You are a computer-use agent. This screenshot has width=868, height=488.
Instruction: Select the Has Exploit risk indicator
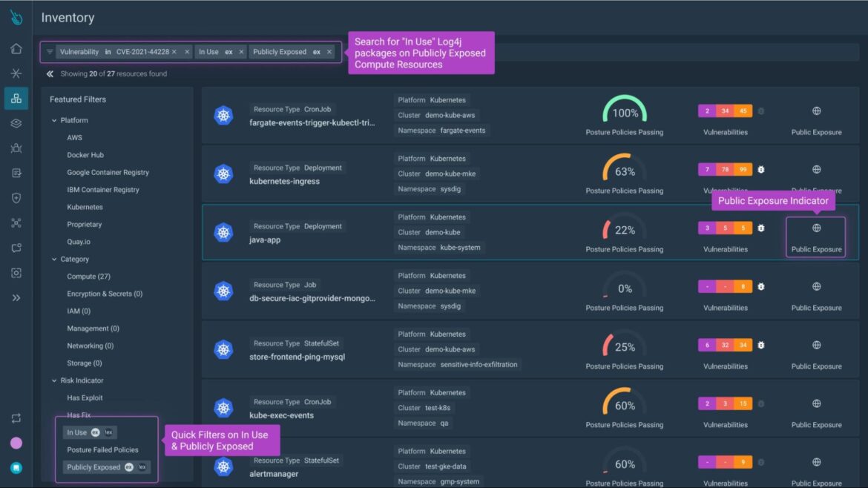(85, 398)
